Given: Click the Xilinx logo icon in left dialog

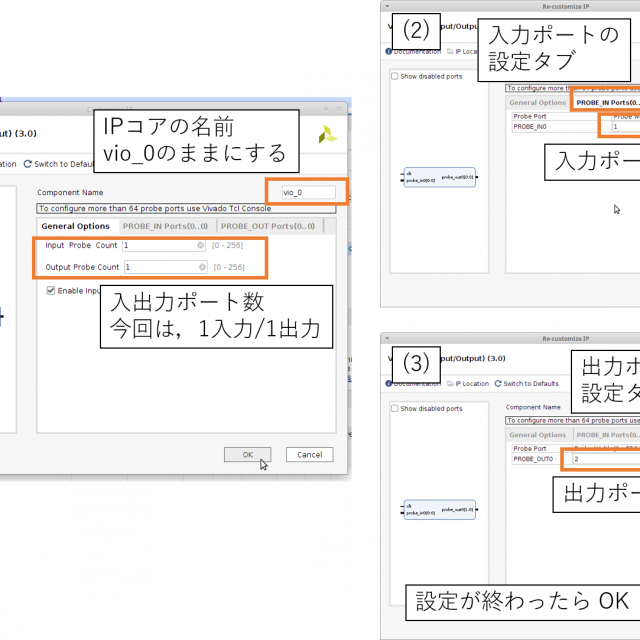Looking at the screenshot, I should (x=327, y=135).
